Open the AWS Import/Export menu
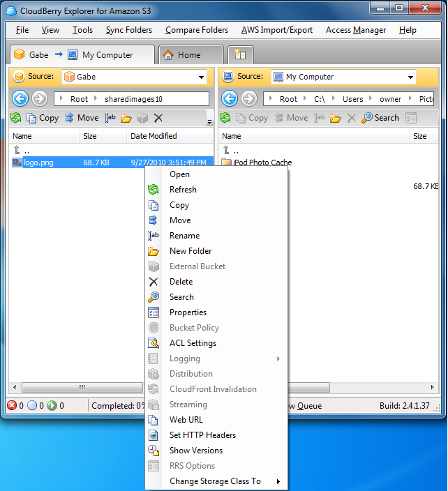Screen dimensions: 448x491 [277, 30]
